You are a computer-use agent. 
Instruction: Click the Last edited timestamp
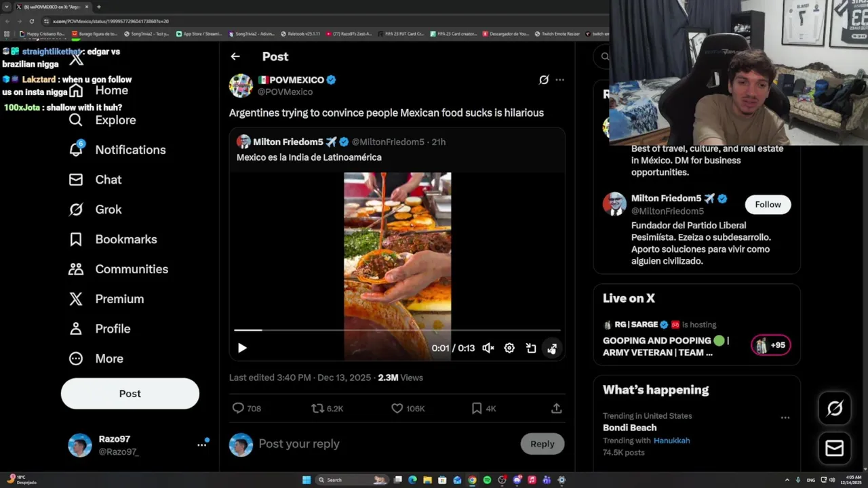(x=300, y=378)
